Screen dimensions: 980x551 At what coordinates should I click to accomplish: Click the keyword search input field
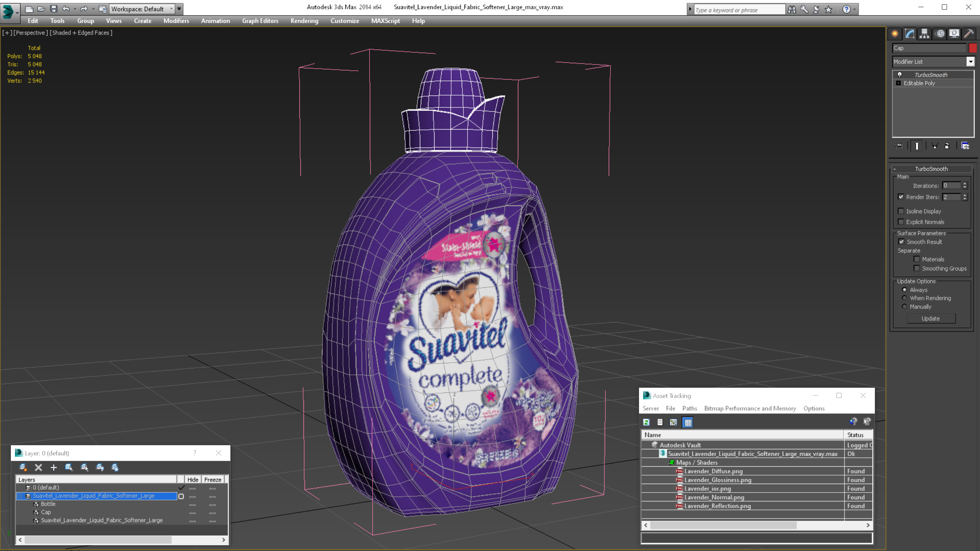[738, 10]
